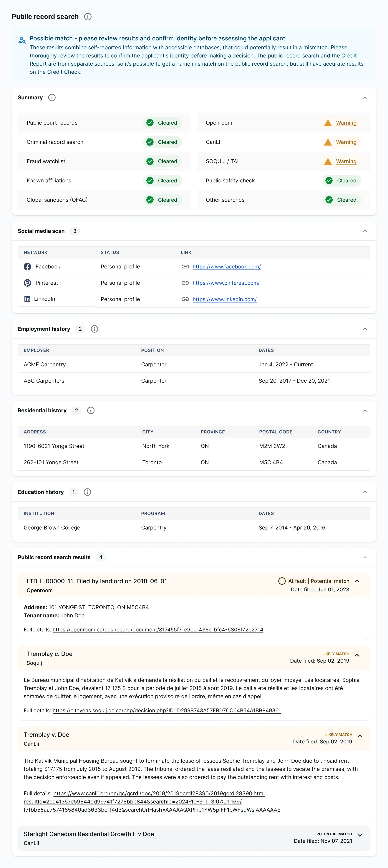Click the Summary info icon
The height and width of the screenshot is (868, 388).
coord(52,97)
